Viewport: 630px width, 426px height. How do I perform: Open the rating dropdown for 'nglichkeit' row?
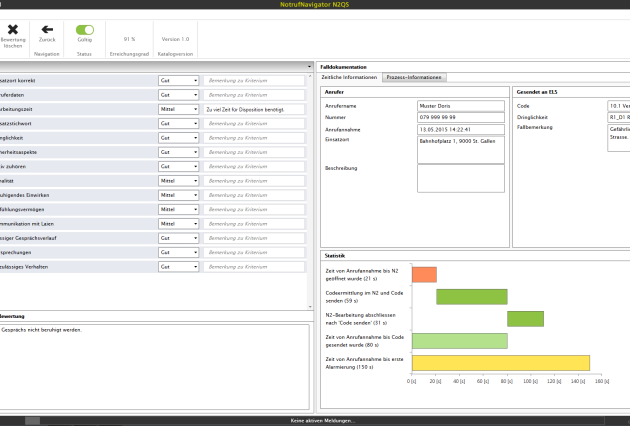pyautogui.click(x=178, y=138)
